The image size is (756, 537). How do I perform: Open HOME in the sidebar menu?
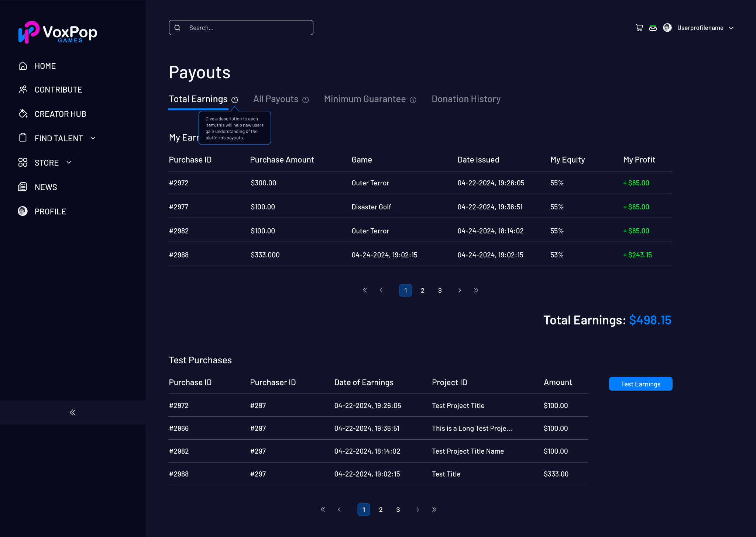click(x=45, y=66)
